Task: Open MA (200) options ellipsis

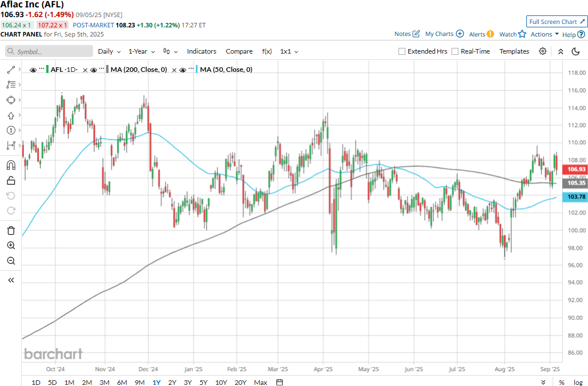Action: pyautogui.click(x=102, y=69)
